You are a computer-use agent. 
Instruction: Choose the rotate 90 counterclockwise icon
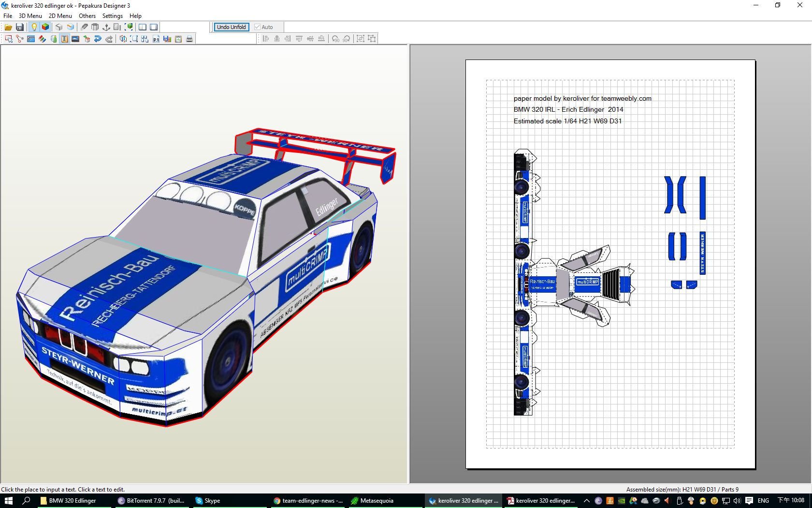pos(335,39)
